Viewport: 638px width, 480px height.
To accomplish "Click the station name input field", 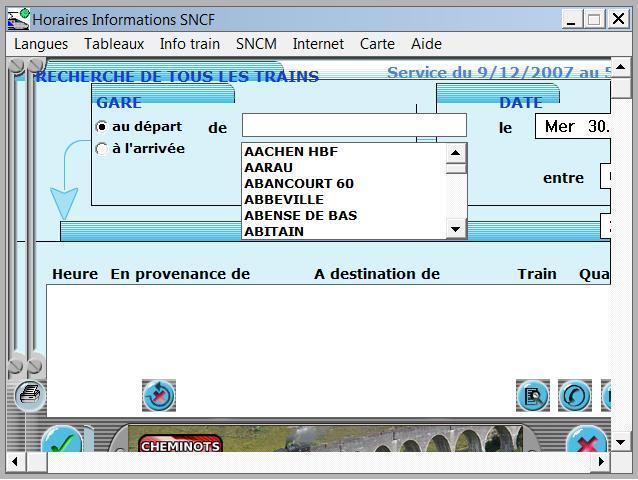I will click(354, 125).
